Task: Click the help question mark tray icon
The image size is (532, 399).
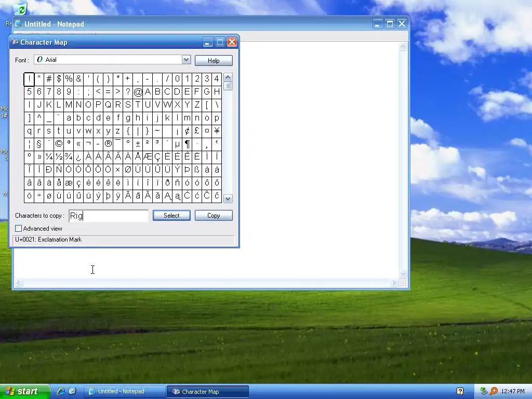Action: point(460,392)
